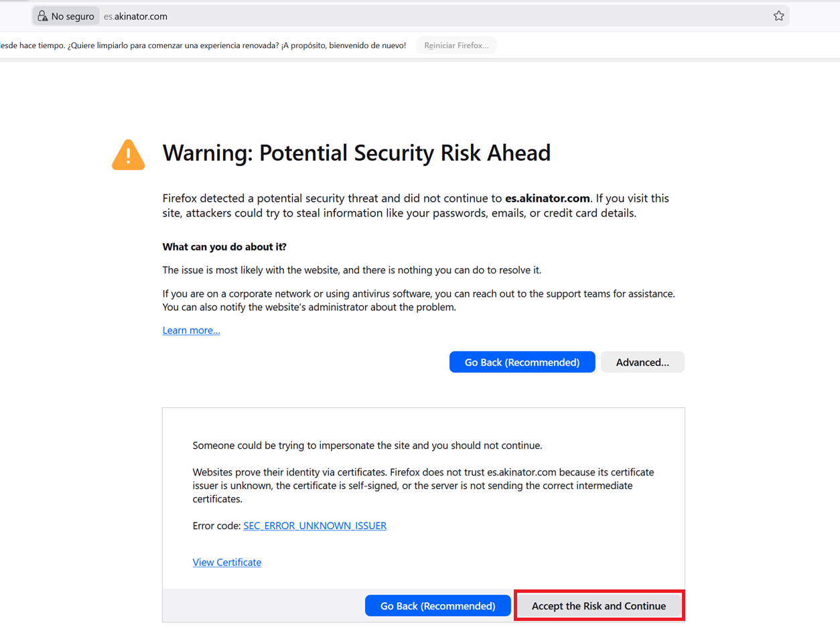This screenshot has width=840, height=631.
Task: Click the bold es.akinator.com text in warning
Action: point(547,198)
